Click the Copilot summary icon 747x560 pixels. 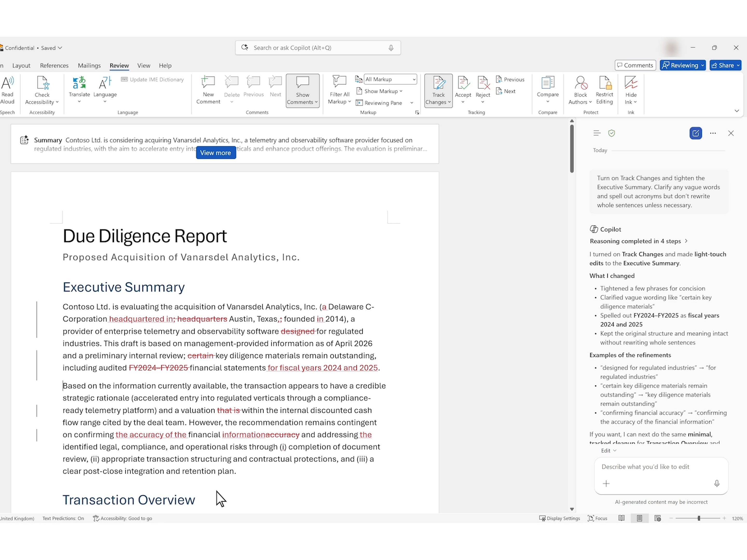pyautogui.click(x=24, y=140)
